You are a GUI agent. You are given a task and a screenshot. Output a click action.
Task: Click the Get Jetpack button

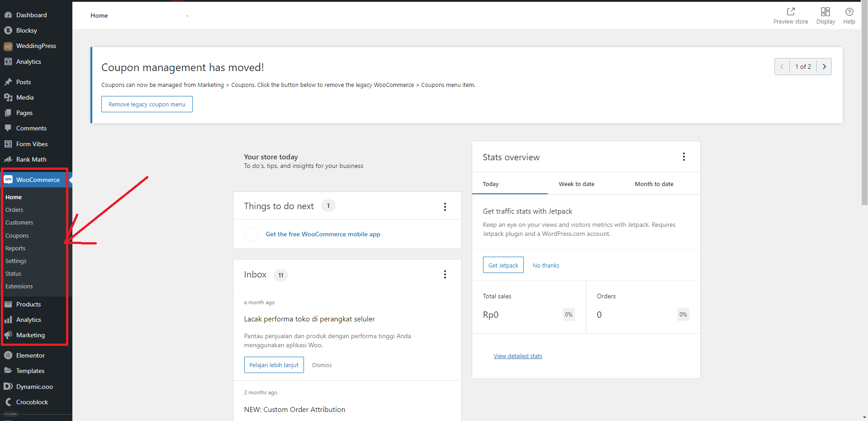[x=503, y=265]
